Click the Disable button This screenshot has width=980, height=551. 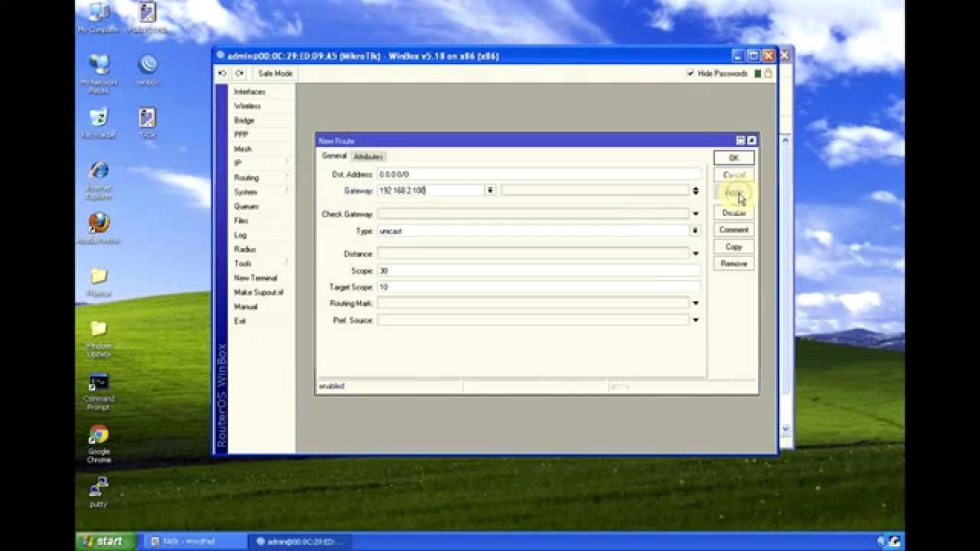click(x=733, y=213)
